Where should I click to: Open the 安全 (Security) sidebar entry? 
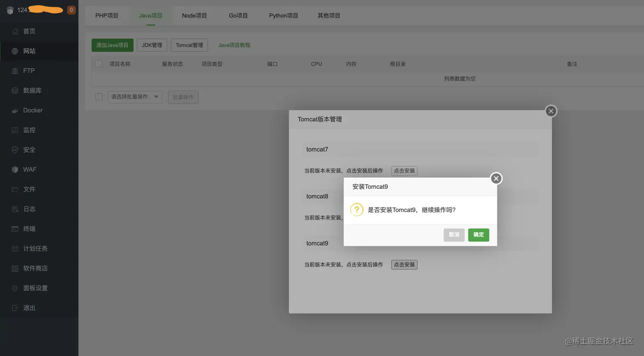coord(29,150)
